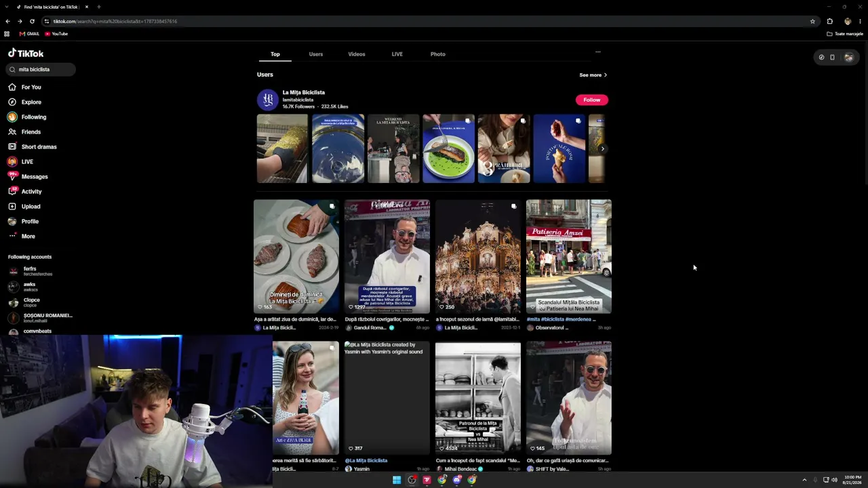Switch to the Videos search tab

pyautogui.click(x=357, y=54)
